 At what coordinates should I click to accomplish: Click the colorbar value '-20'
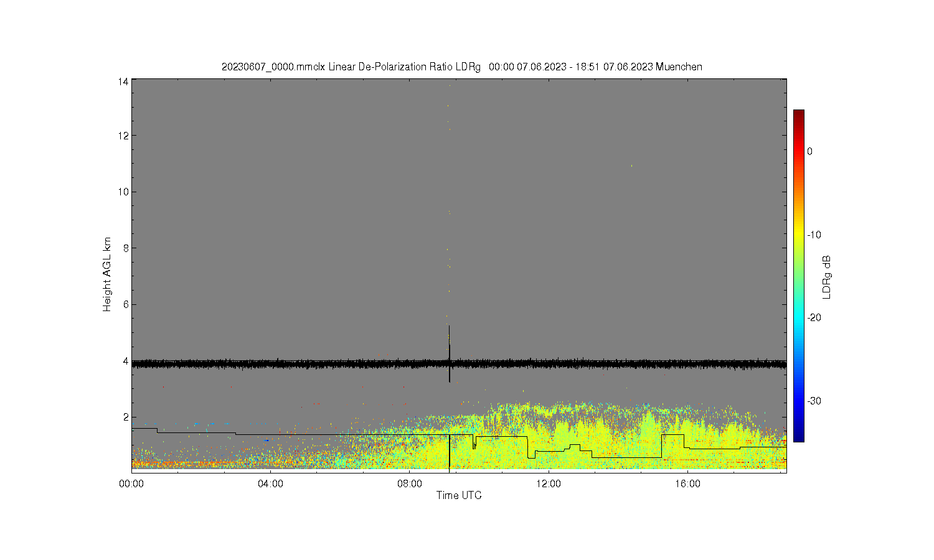[x=814, y=317]
